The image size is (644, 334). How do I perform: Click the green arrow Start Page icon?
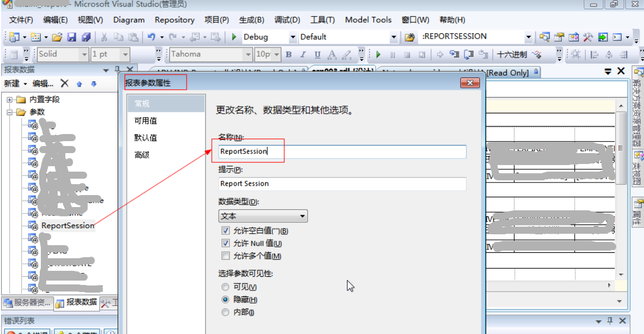[x=602, y=37]
